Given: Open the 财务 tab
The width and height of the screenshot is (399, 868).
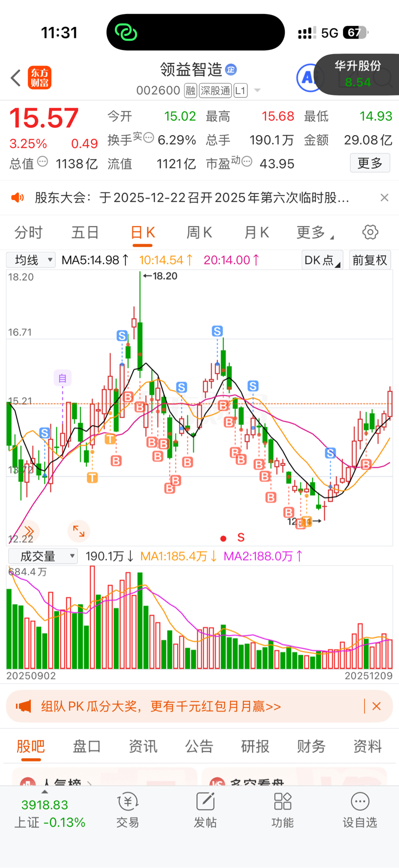Looking at the screenshot, I should (x=311, y=746).
